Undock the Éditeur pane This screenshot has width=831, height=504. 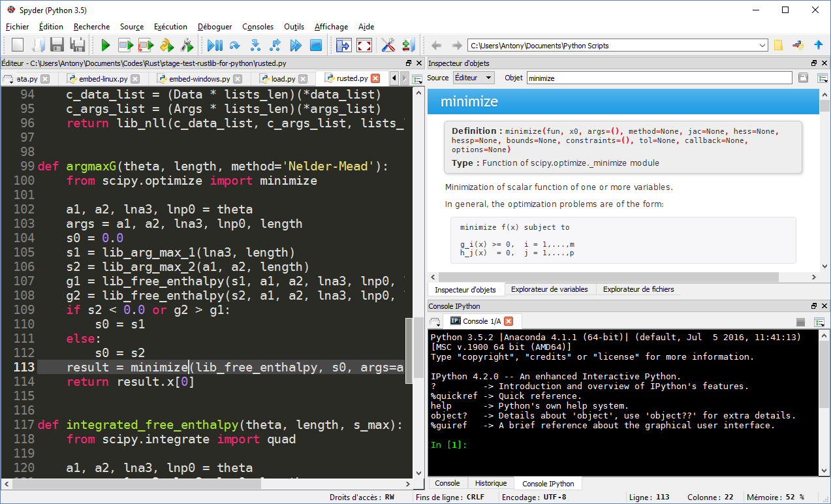coord(409,63)
